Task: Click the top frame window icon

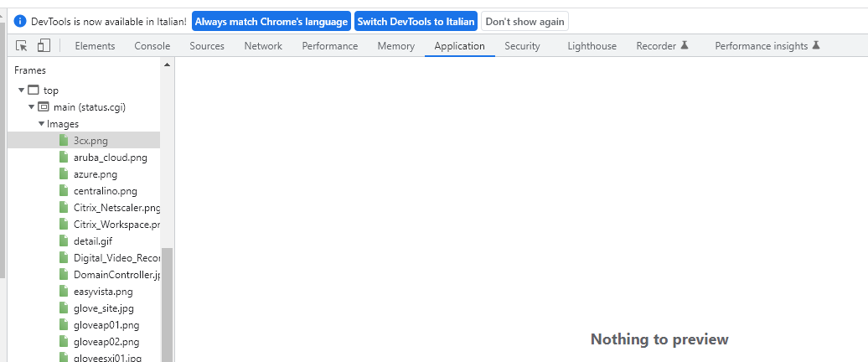Action: 34,90
